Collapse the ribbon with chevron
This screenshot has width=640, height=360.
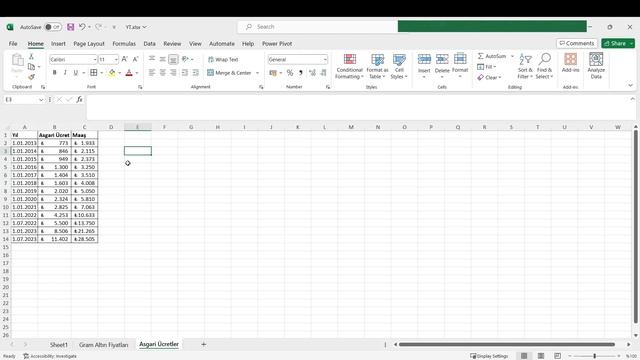point(630,86)
